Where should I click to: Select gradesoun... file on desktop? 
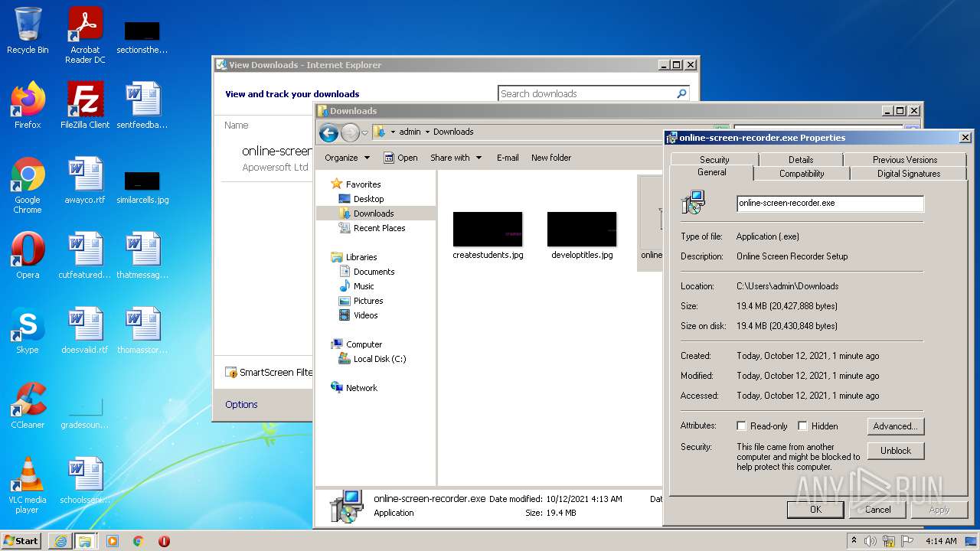tap(85, 413)
